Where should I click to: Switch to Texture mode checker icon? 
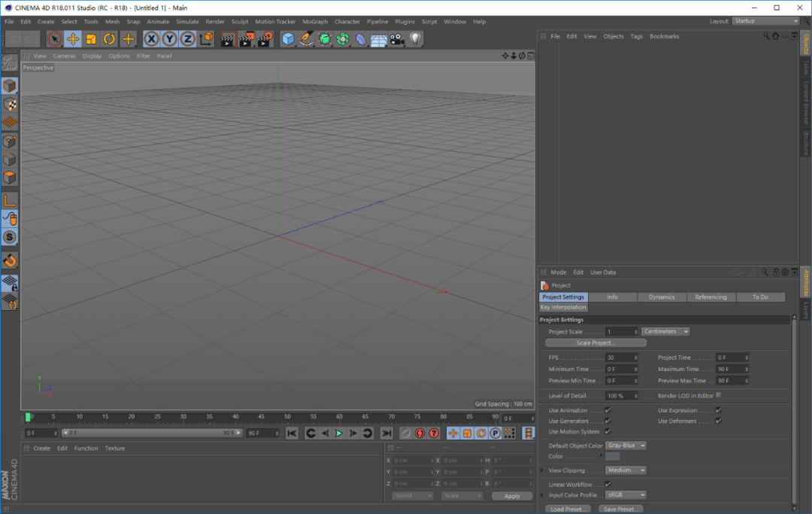9,104
